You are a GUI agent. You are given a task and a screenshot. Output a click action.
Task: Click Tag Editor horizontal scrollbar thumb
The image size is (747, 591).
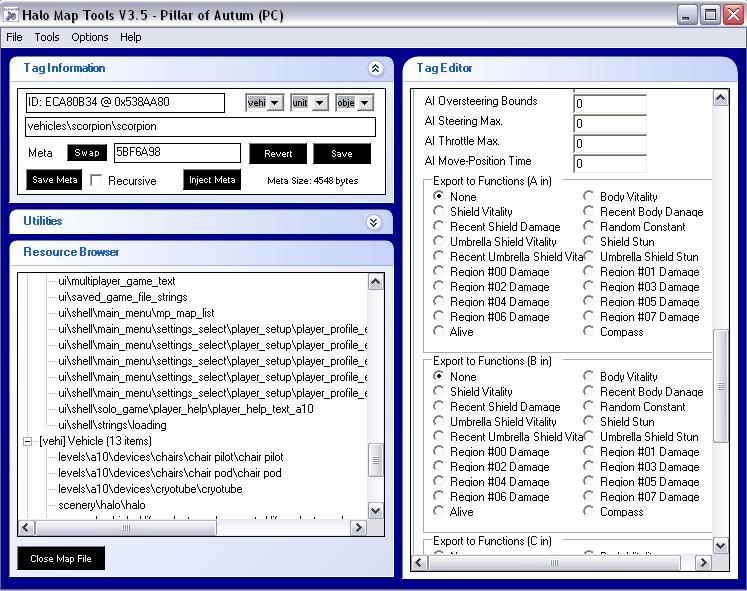click(x=554, y=563)
